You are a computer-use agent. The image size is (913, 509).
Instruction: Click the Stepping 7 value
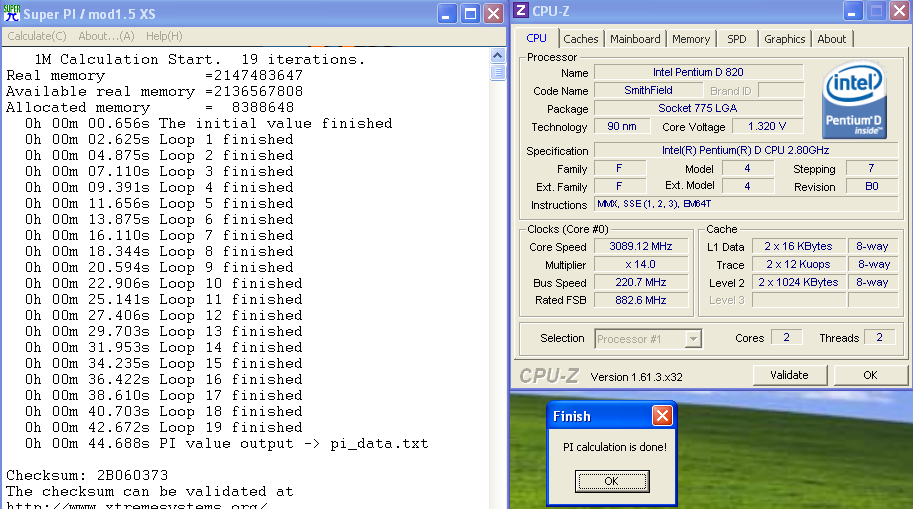[x=872, y=168]
